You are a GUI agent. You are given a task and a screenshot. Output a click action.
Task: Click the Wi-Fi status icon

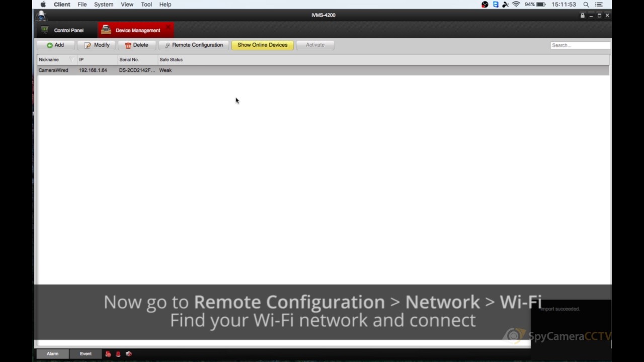516,5
